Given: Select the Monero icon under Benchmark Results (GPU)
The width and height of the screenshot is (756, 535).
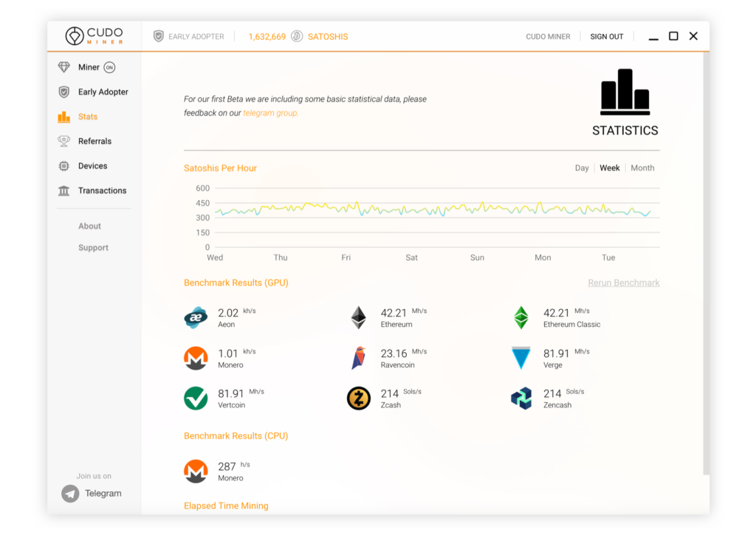Looking at the screenshot, I should [x=195, y=358].
